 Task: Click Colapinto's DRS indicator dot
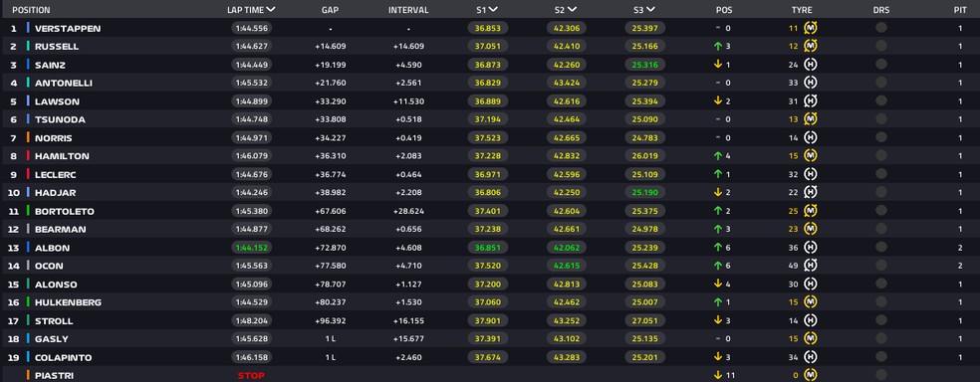click(x=881, y=356)
